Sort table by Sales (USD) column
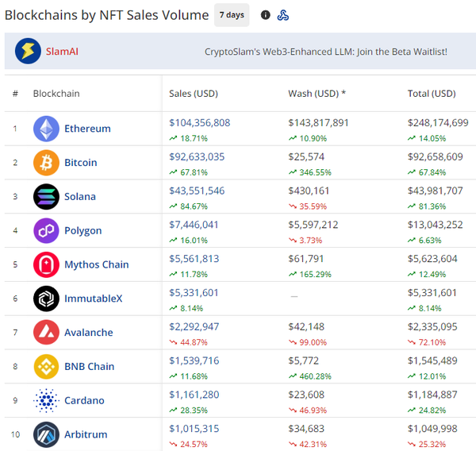This screenshot has height=451, width=476. tap(193, 94)
